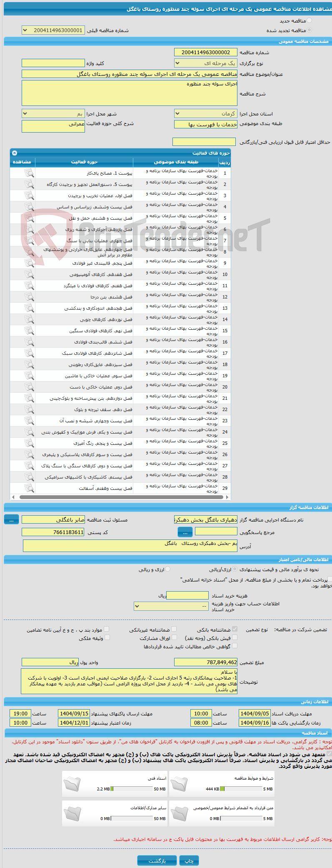
Task: Open view icon for activity row 15
Action: [x=29, y=331]
